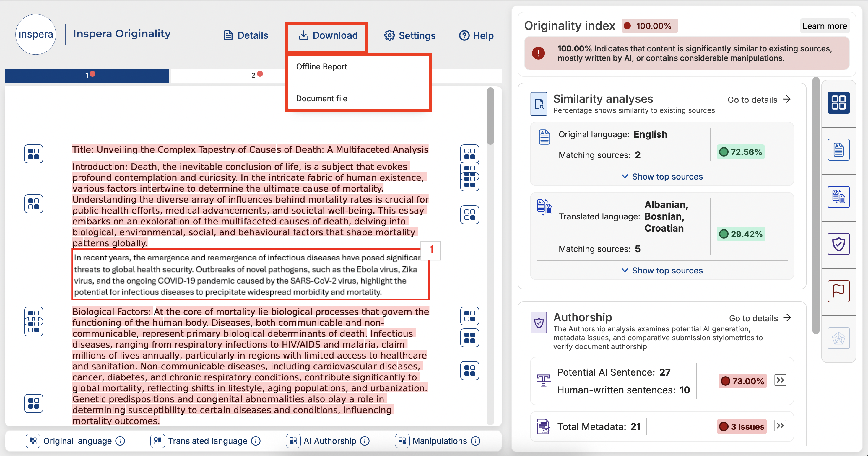The image size is (868, 456).
Task: Click the Inspera logo
Action: point(36,34)
